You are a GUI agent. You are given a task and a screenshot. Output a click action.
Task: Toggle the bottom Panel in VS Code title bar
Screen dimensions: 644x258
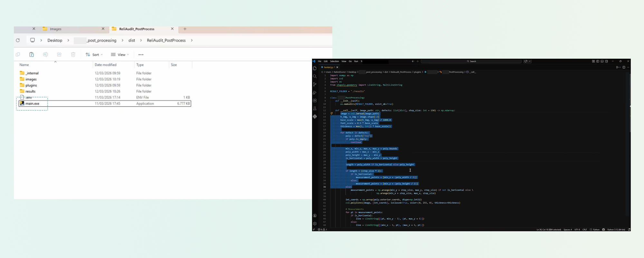tap(602, 61)
